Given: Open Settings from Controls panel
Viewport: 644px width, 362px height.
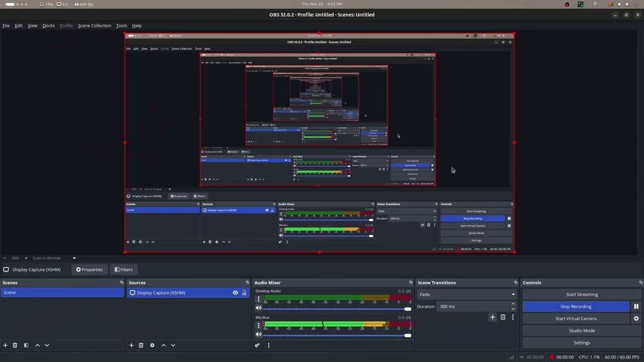Looking at the screenshot, I should [582, 343].
